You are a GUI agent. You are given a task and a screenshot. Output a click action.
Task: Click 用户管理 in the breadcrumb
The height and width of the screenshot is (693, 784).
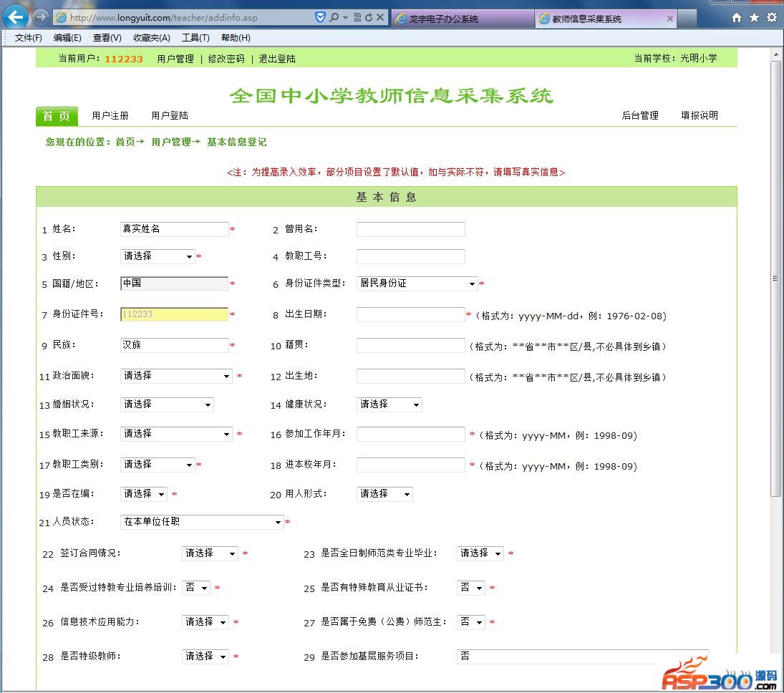[171, 142]
